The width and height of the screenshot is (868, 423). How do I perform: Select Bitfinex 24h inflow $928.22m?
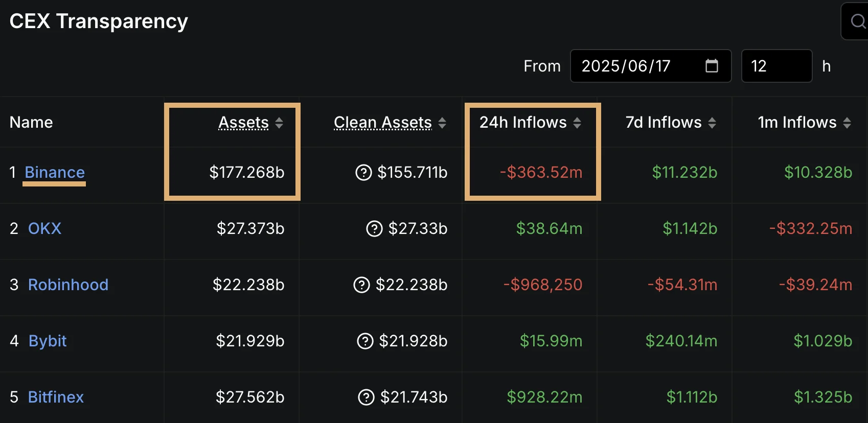pos(545,397)
